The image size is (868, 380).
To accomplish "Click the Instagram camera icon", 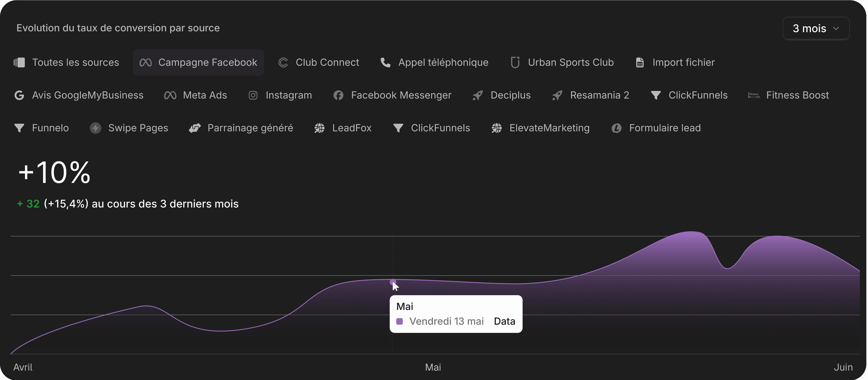I will pos(253,95).
